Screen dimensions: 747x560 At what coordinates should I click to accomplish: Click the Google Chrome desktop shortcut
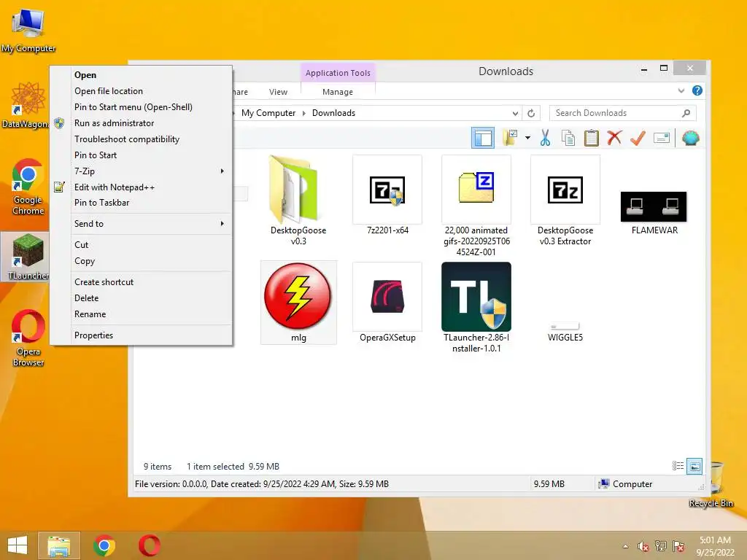pos(28,187)
